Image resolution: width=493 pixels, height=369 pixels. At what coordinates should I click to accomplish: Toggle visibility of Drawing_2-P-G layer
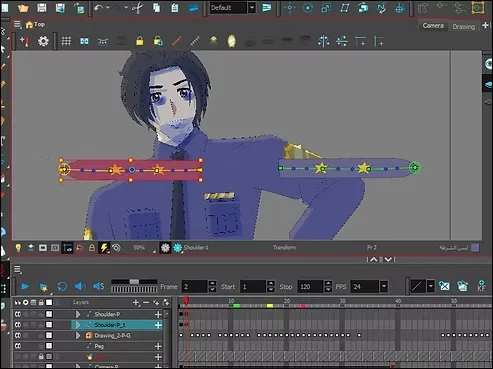(18, 335)
